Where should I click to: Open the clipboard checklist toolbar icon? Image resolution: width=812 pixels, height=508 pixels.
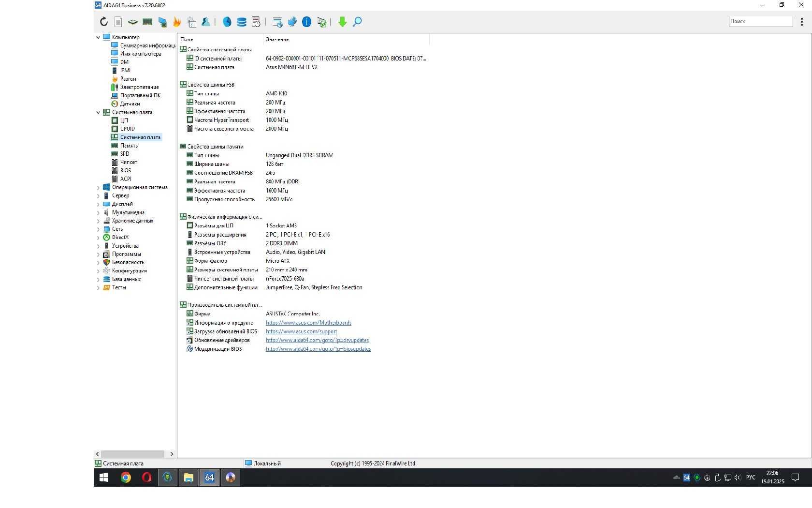[x=191, y=22]
